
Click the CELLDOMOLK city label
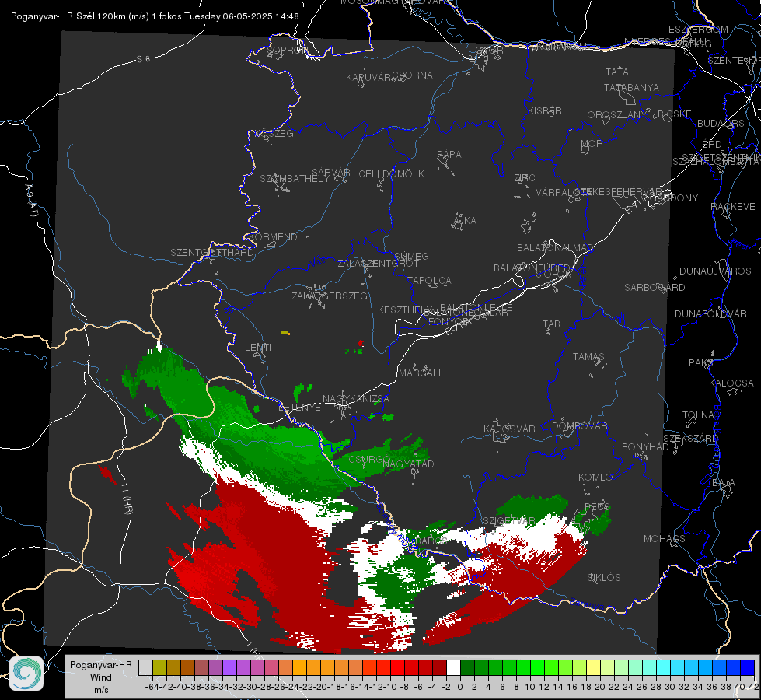[391, 173]
